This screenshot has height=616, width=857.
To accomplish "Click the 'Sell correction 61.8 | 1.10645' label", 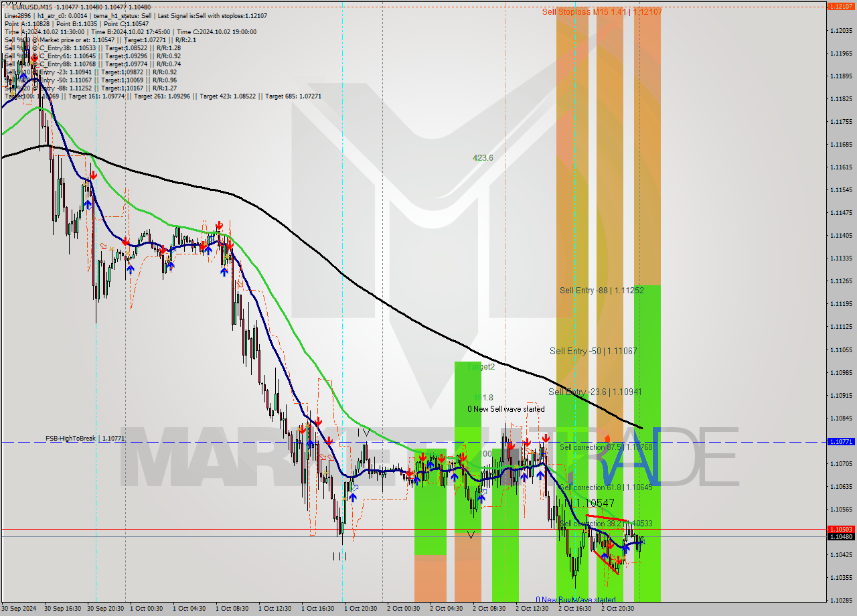I will [606, 487].
